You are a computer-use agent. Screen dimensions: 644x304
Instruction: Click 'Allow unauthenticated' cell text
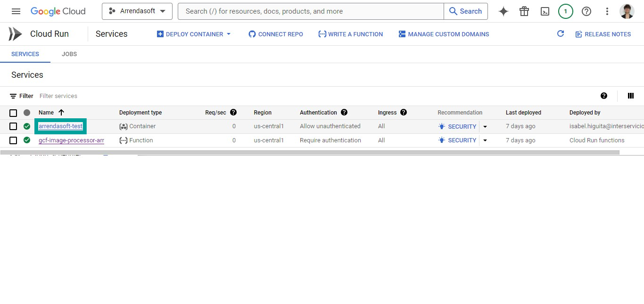tap(330, 126)
